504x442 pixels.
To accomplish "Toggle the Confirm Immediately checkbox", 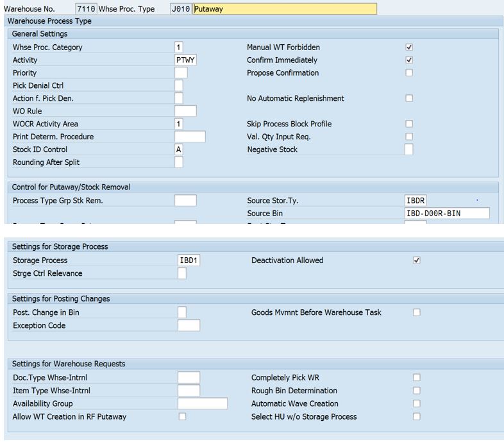I will tap(409, 60).
